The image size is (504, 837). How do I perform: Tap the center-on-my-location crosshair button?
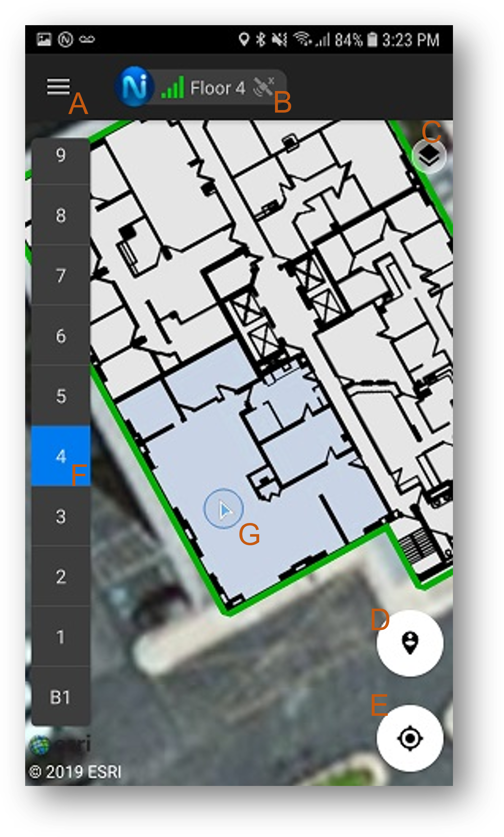click(x=410, y=738)
